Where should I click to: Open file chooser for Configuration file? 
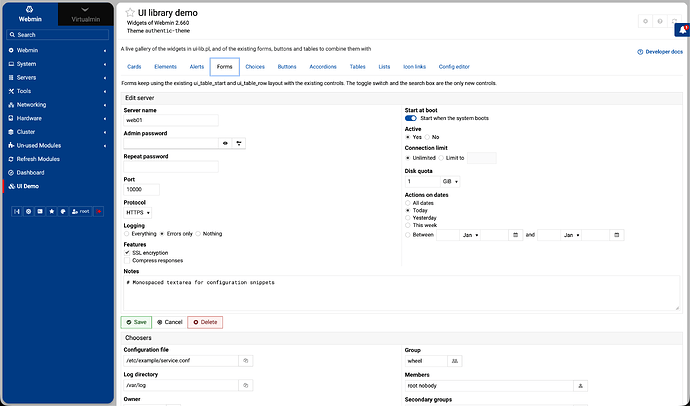point(246,361)
